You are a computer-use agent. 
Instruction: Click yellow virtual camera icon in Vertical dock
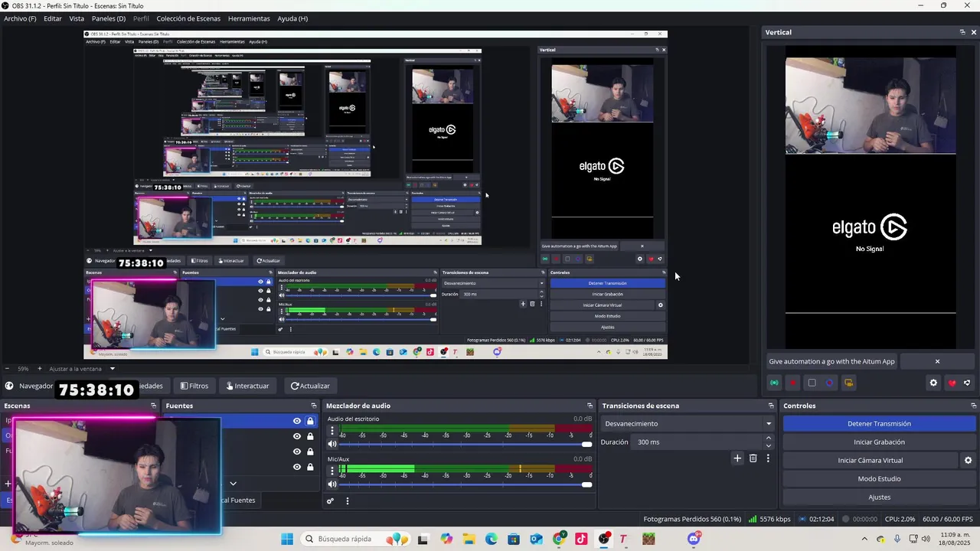(x=848, y=383)
